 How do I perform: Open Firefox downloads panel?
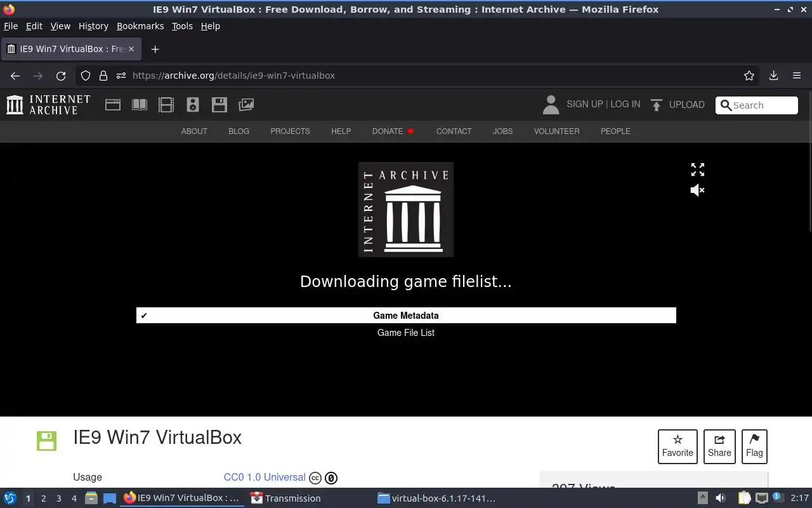click(x=773, y=76)
